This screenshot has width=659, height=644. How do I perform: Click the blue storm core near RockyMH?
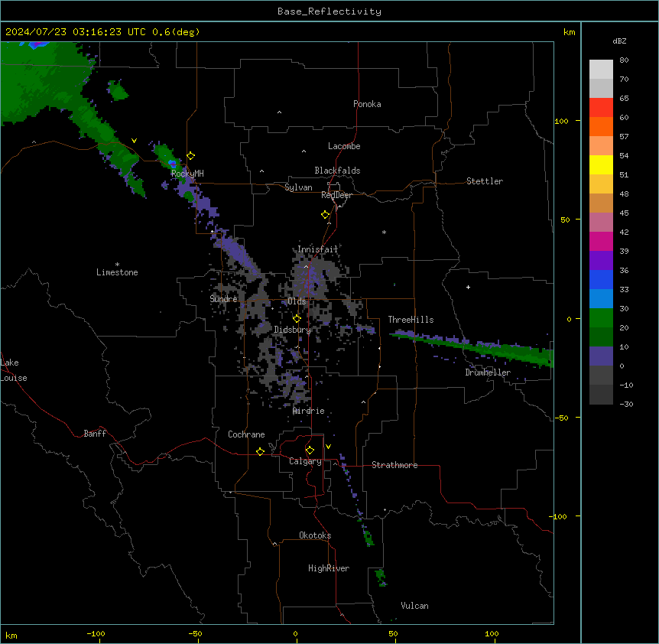[x=172, y=163]
